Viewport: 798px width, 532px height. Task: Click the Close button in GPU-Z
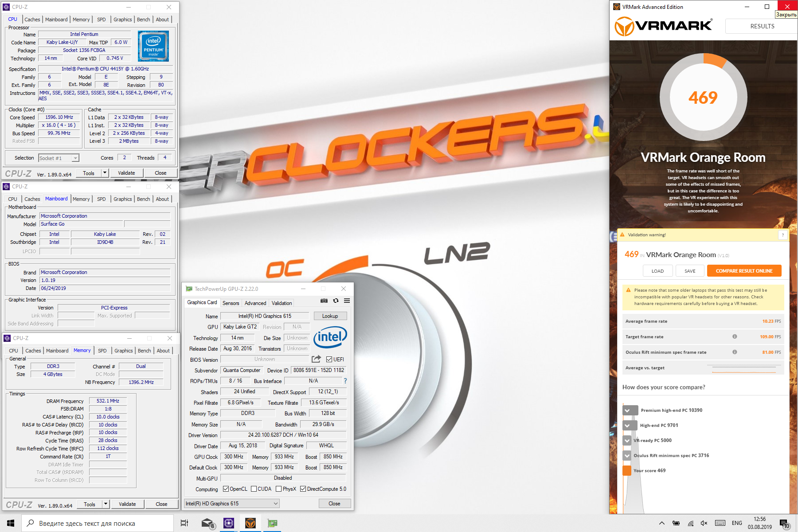point(335,504)
